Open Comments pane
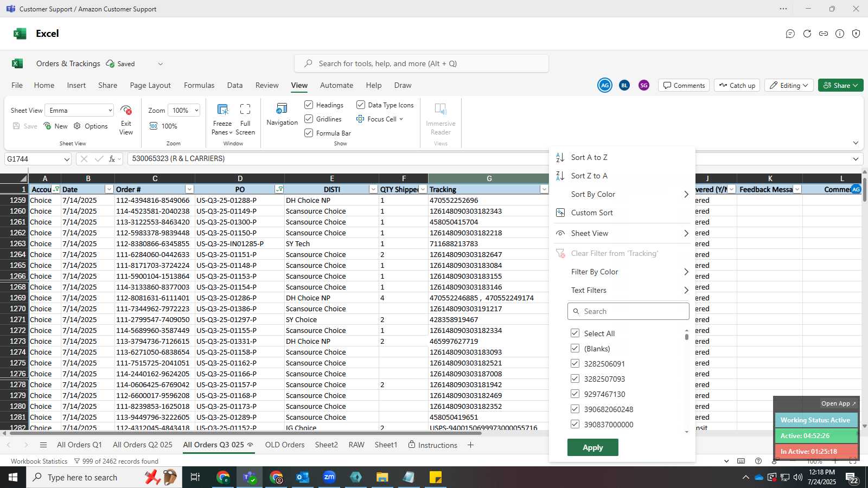The image size is (868, 488). pyautogui.click(x=684, y=85)
